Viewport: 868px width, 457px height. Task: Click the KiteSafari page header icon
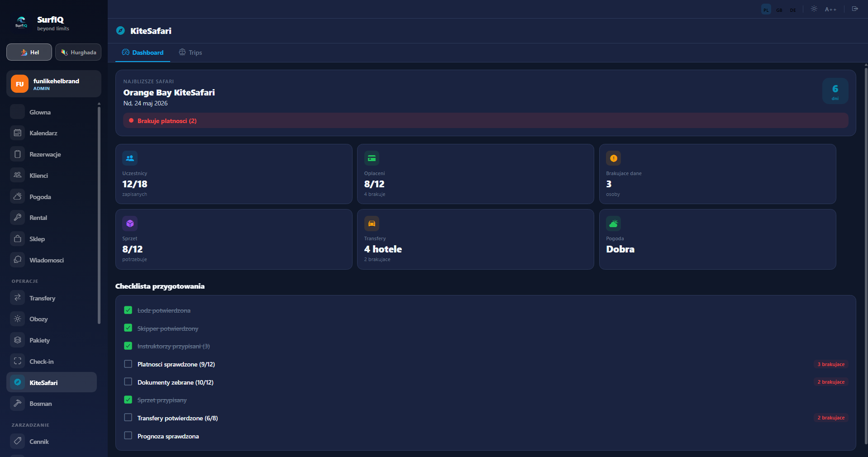point(120,31)
